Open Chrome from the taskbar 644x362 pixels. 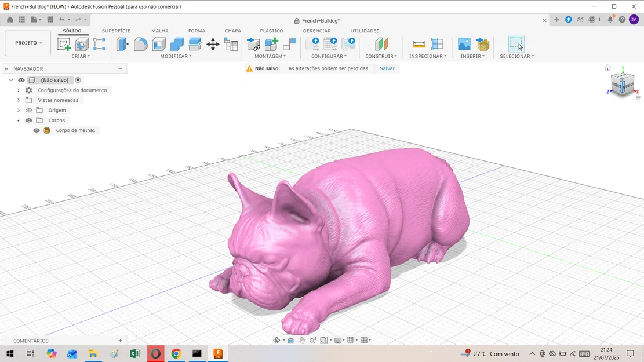tap(176, 353)
